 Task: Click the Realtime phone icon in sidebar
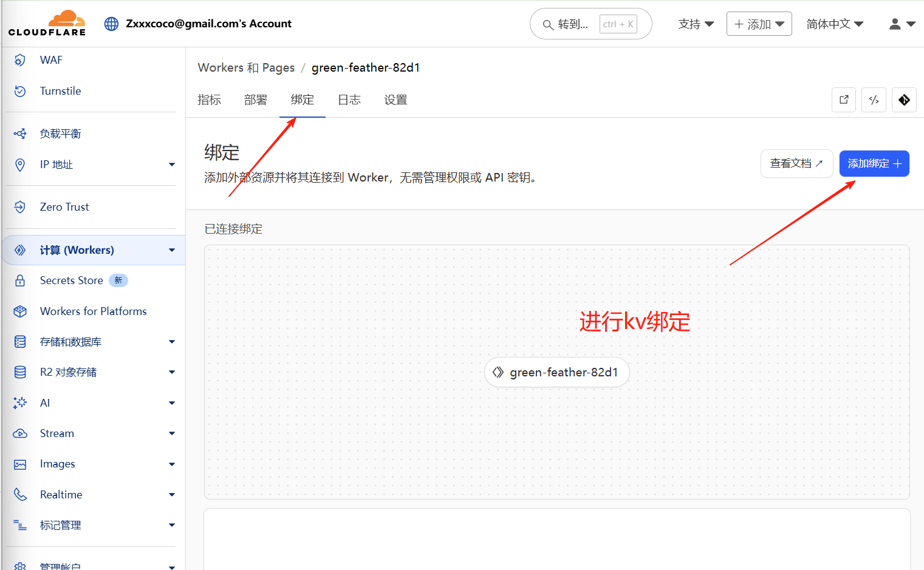point(20,495)
